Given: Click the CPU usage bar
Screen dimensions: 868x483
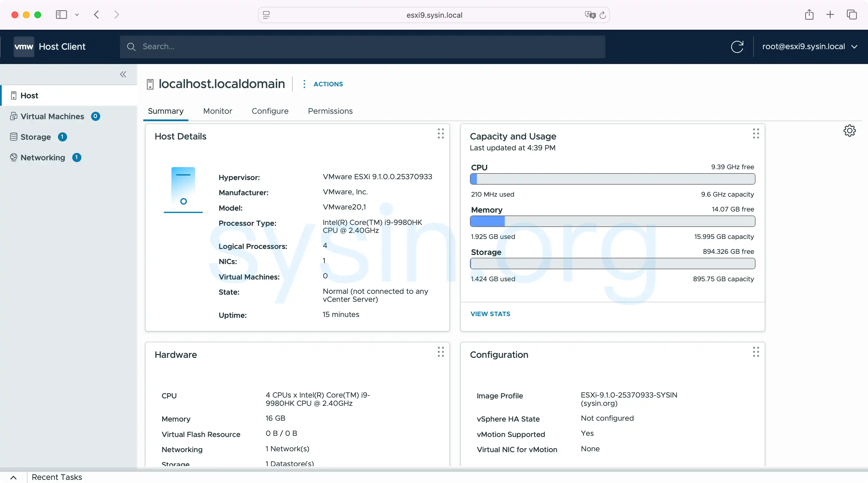Looking at the screenshot, I should (612, 179).
